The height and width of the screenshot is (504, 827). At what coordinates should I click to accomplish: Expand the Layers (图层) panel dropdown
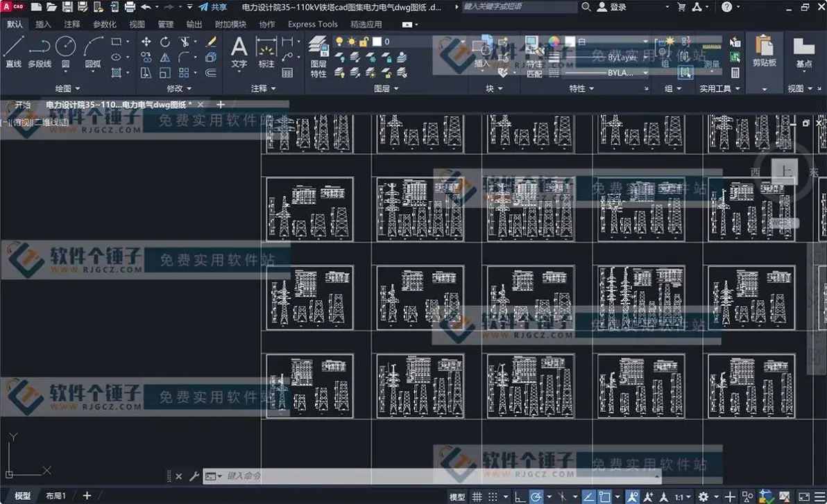386,88
